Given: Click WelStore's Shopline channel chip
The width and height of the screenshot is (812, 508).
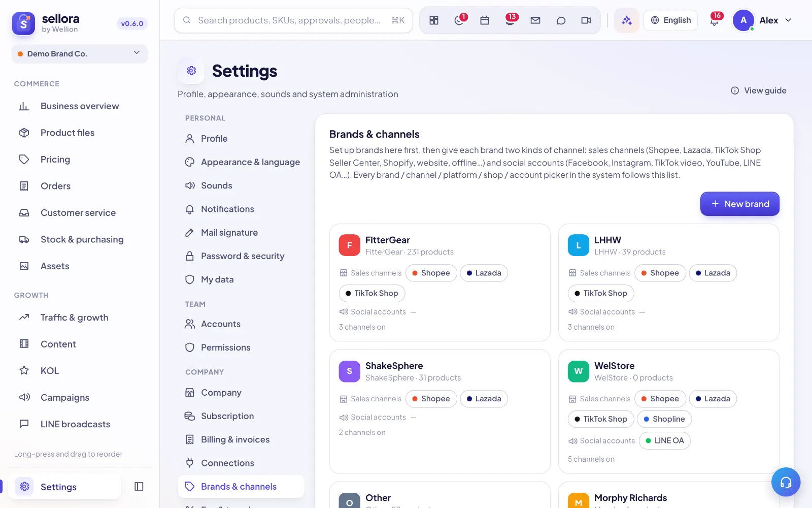Looking at the screenshot, I should click(664, 419).
